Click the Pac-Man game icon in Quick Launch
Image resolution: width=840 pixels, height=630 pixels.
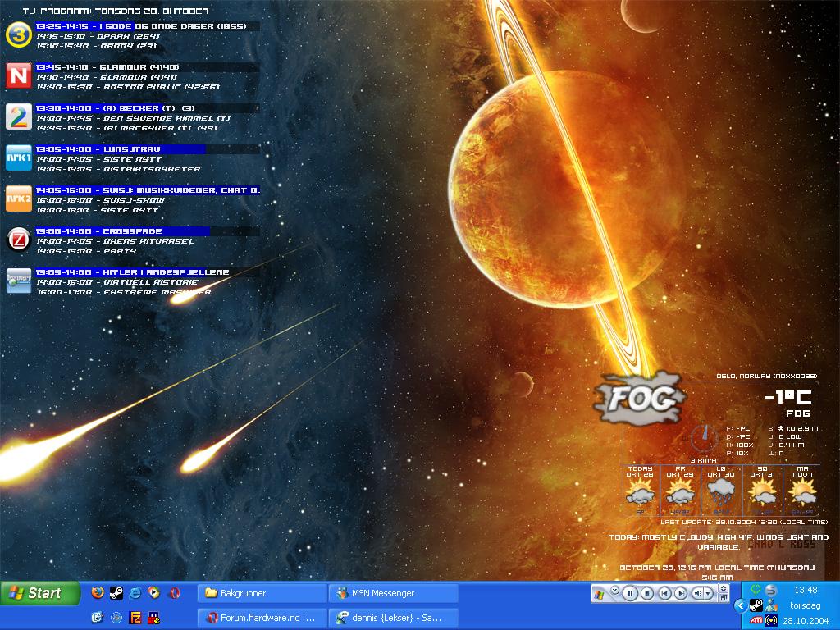click(x=153, y=618)
